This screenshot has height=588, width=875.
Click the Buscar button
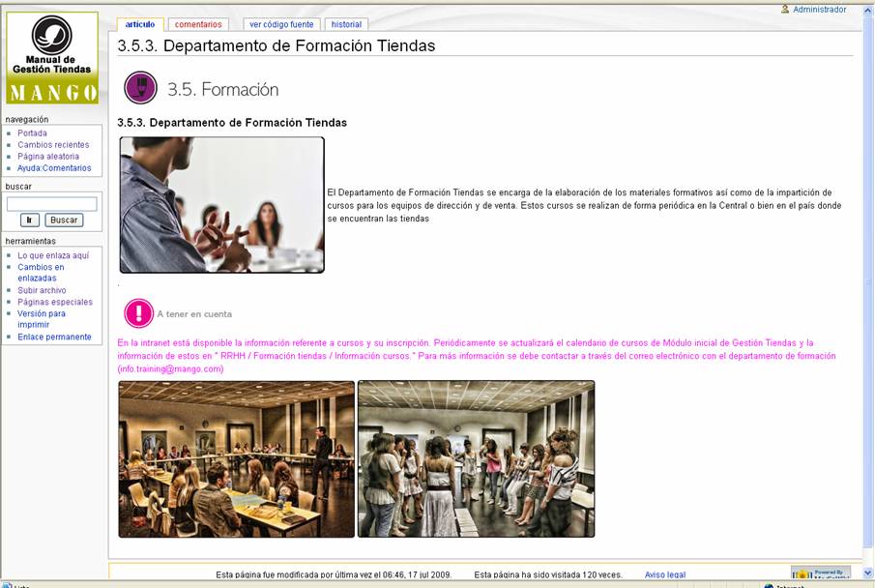coord(64,220)
